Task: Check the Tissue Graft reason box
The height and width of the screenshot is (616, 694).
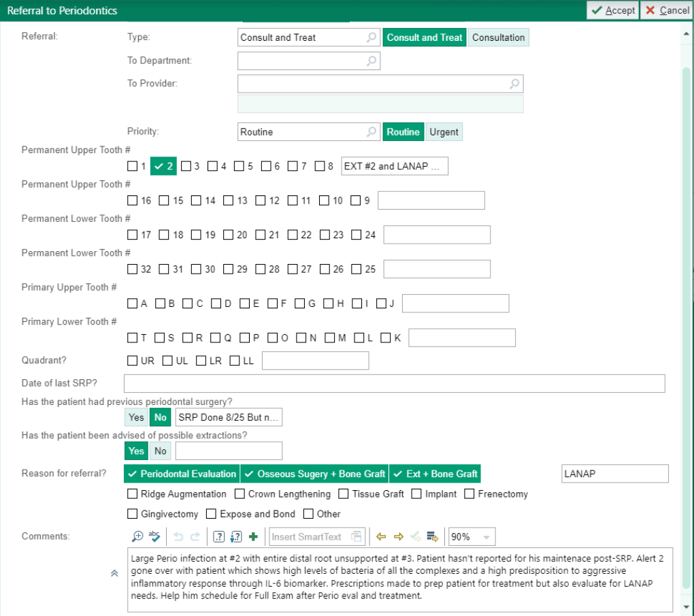Action: click(x=343, y=493)
